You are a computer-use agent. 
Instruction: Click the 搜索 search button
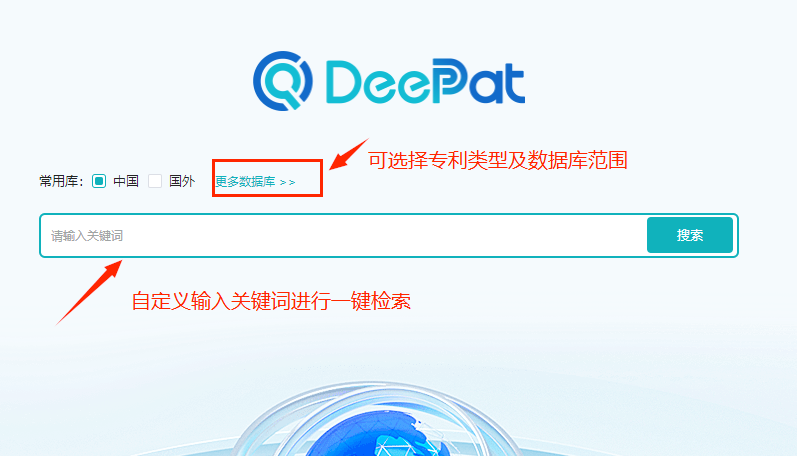690,235
